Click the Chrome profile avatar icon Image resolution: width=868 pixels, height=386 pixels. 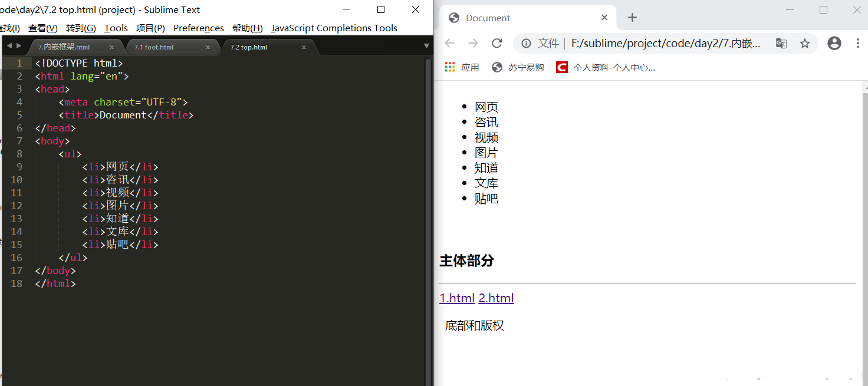(x=834, y=43)
